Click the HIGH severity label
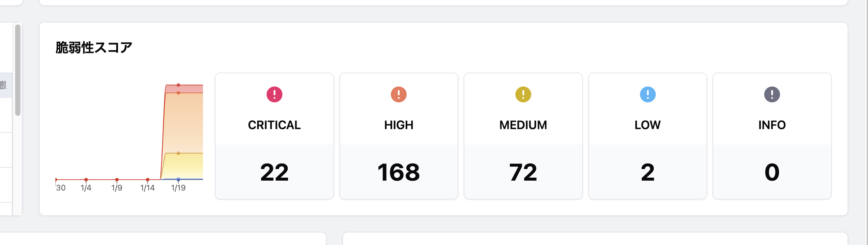The image size is (868, 245). tap(399, 125)
